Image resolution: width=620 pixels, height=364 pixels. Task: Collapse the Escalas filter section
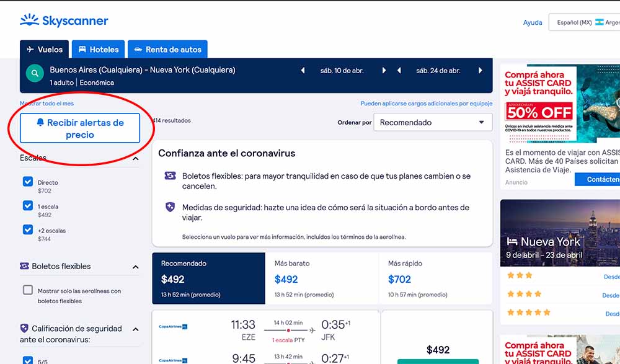pyautogui.click(x=136, y=158)
